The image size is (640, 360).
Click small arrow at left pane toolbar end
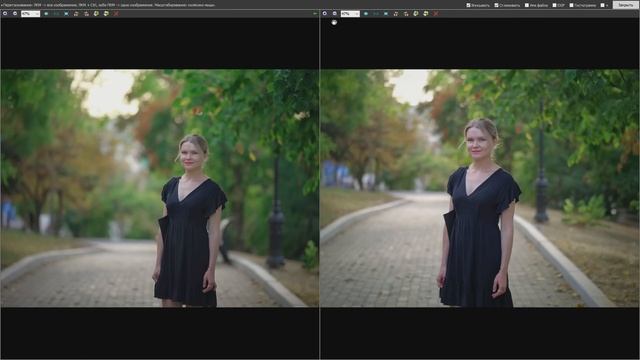point(315,13)
